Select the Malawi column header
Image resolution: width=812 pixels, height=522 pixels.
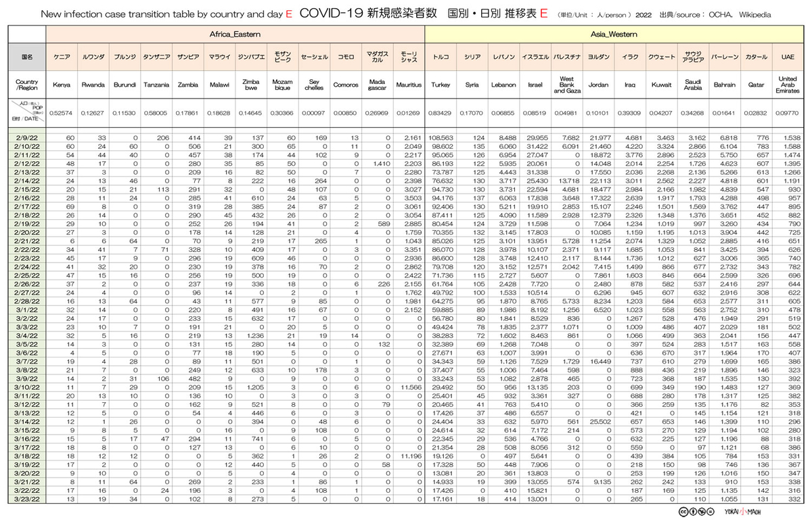tap(219, 86)
